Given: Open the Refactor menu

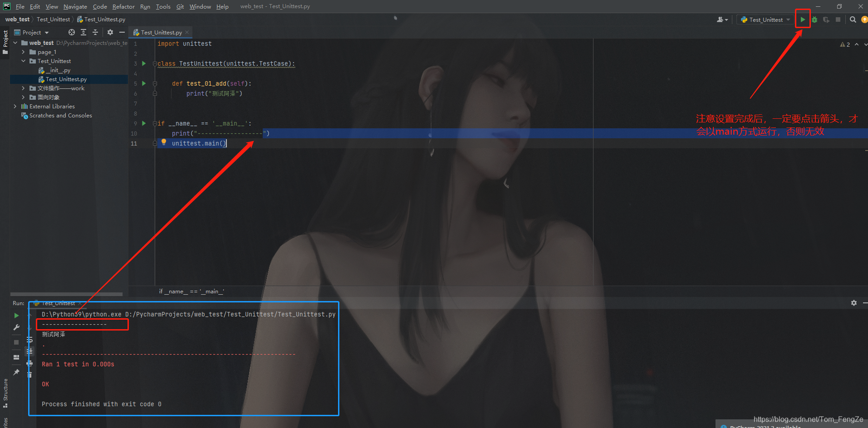Looking at the screenshot, I should click(123, 6).
